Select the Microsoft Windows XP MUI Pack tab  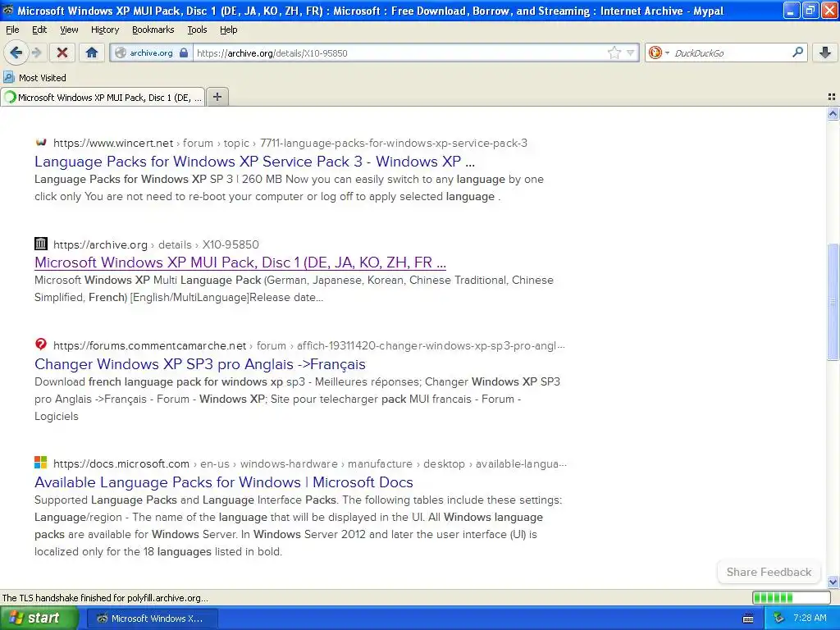click(x=103, y=98)
